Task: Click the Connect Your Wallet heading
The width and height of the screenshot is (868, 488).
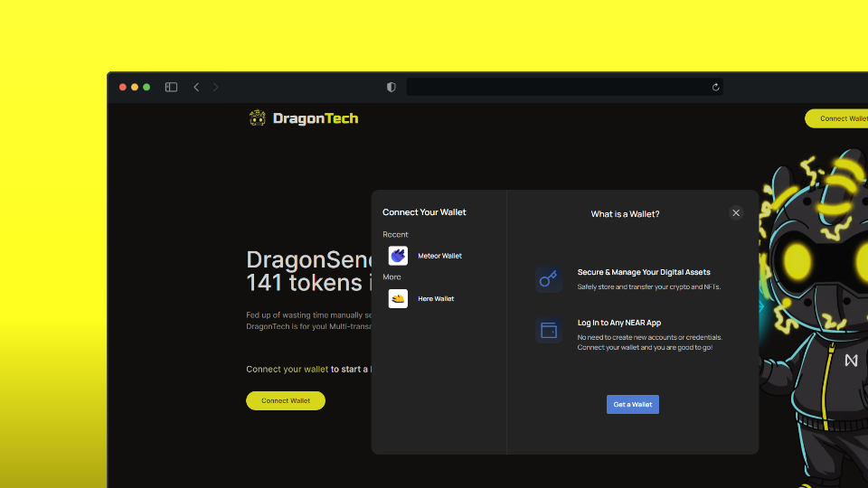Action: click(424, 212)
